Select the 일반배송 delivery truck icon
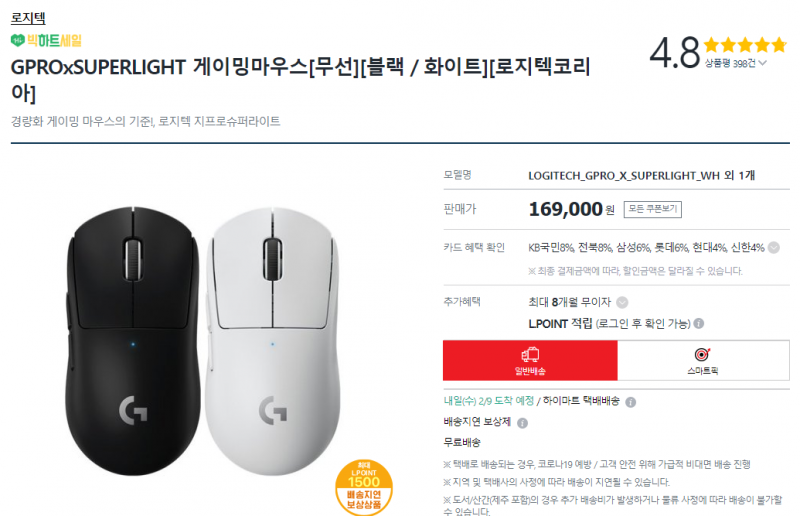Screen dimensions: 800x516 point(530,354)
